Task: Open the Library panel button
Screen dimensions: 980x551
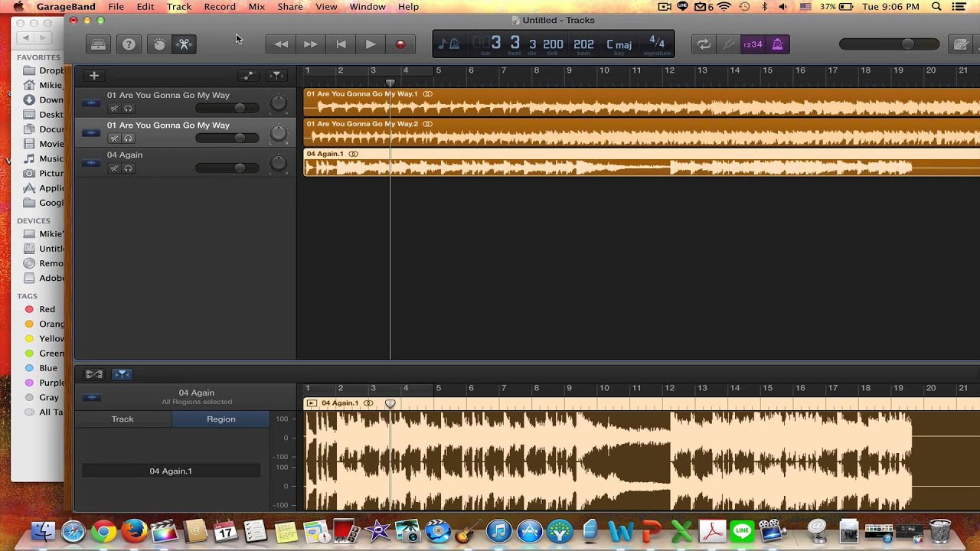Action: [98, 44]
